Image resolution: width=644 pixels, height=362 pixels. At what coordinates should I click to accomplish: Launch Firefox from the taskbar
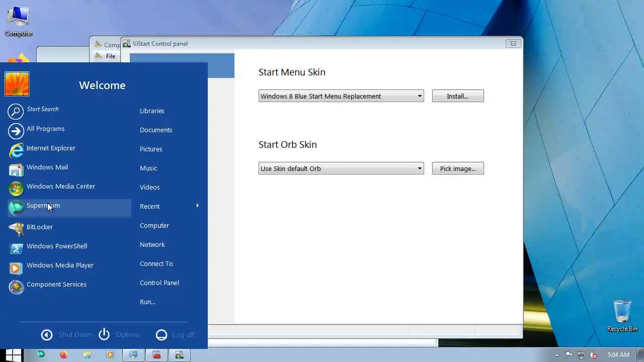coord(63,355)
